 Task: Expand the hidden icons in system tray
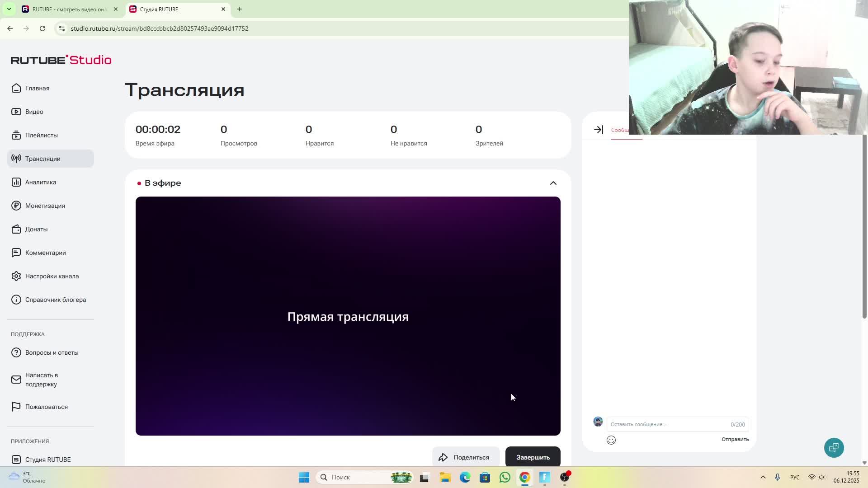click(763, 477)
